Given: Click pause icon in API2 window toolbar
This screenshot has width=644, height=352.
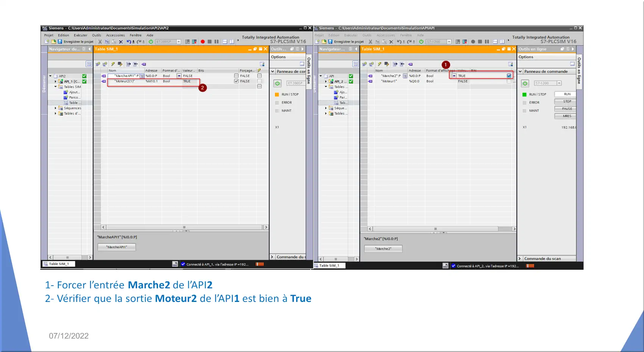Looking at the screenshot, I should click(x=216, y=42).
